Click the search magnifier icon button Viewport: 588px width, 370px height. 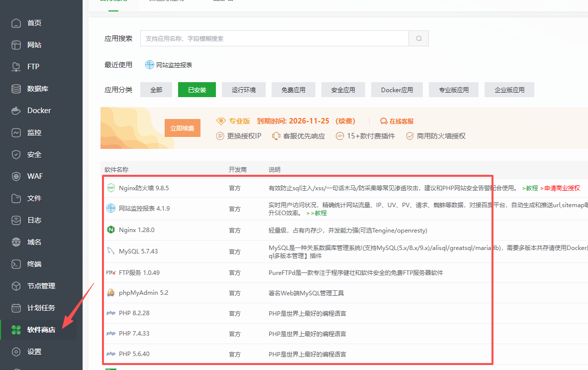pos(419,38)
